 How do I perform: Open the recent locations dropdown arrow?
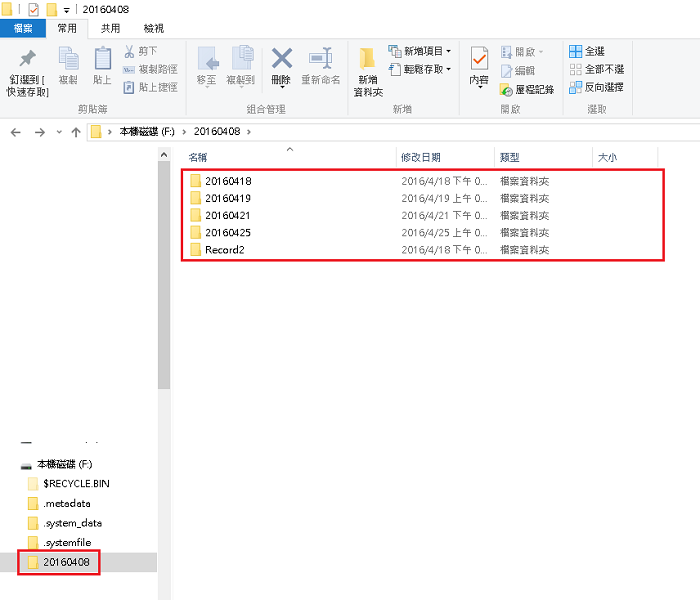58,132
